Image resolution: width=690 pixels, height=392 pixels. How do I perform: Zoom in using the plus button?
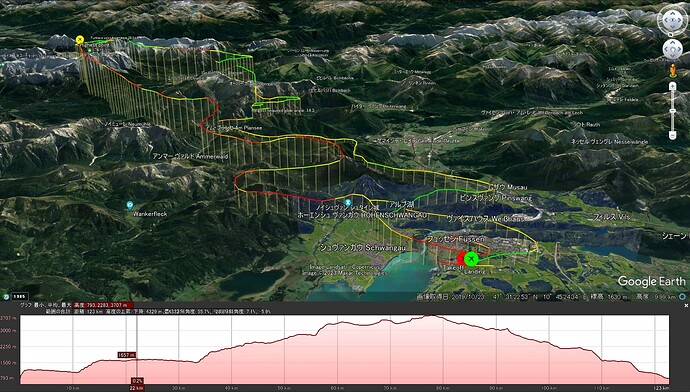coord(672,87)
